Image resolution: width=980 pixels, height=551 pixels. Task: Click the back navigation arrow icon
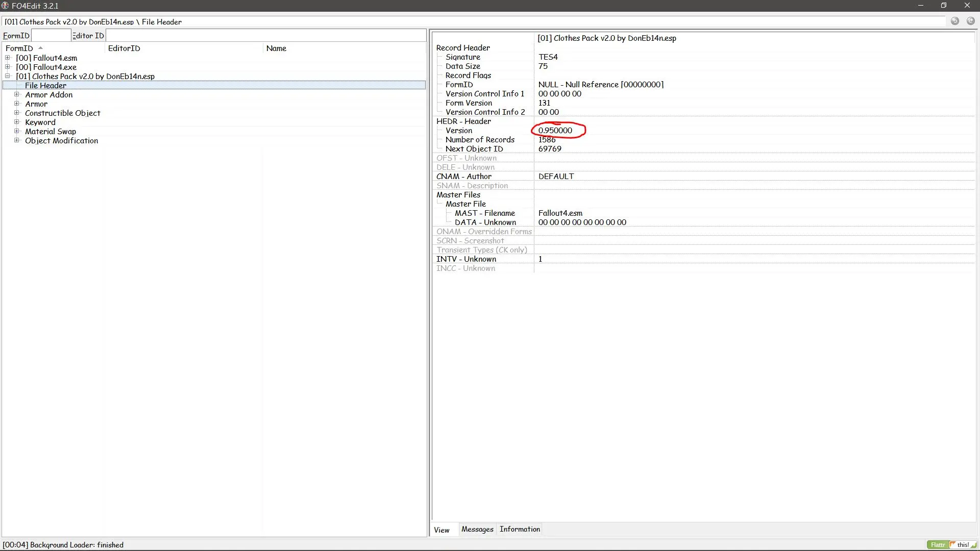pyautogui.click(x=955, y=21)
